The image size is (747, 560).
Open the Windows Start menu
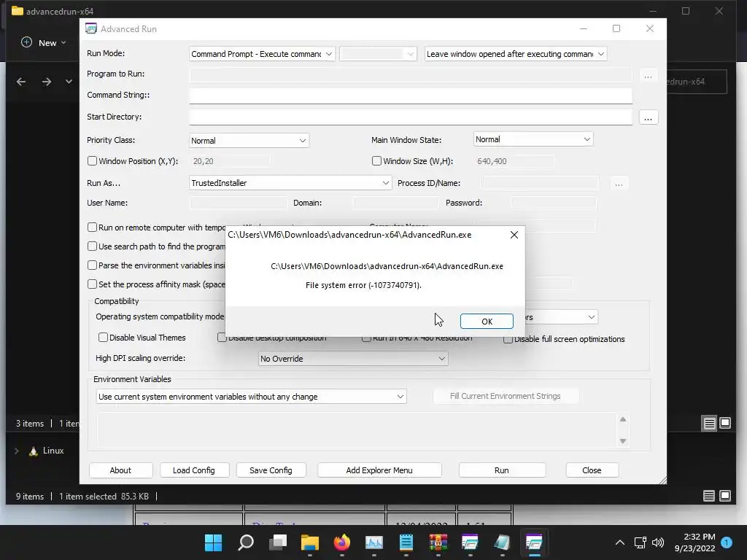[x=213, y=542]
